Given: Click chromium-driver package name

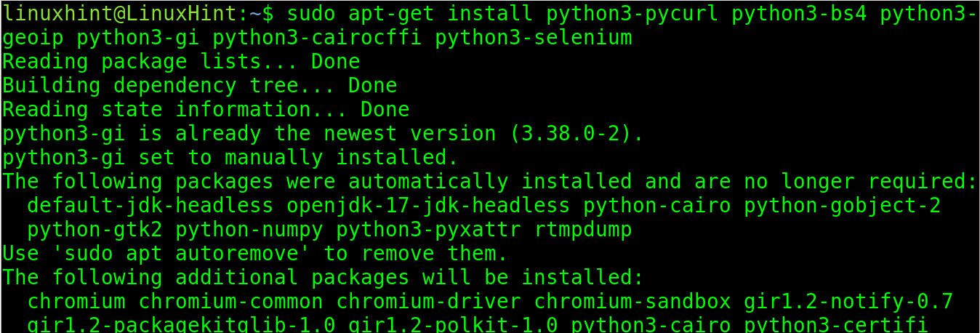Looking at the screenshot, I should tap(429, 302).
